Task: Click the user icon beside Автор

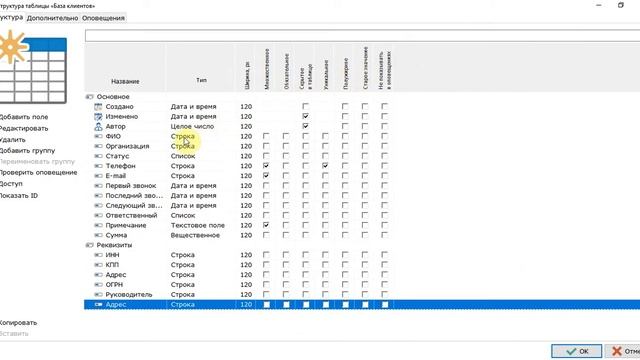Action: tap(98, 127)
